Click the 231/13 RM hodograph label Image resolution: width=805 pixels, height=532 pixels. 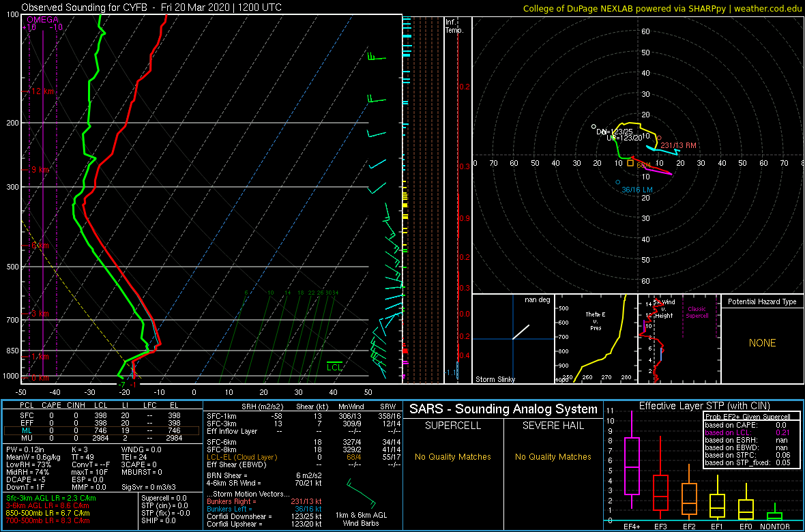pyautogui.click(x=678, y=145)
